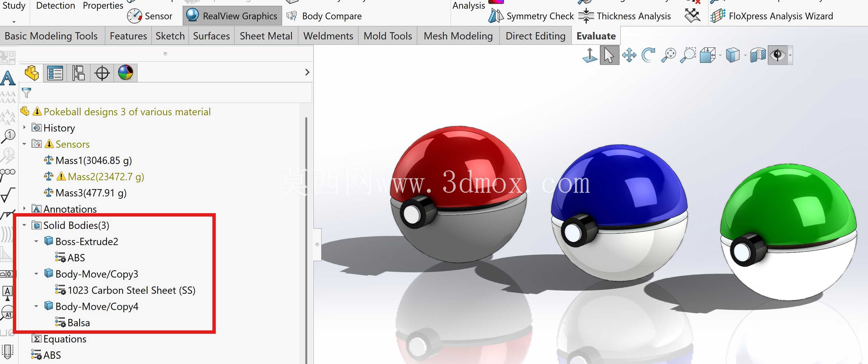
Task: Select the Rotate view tool
Action: click(649, 55)
